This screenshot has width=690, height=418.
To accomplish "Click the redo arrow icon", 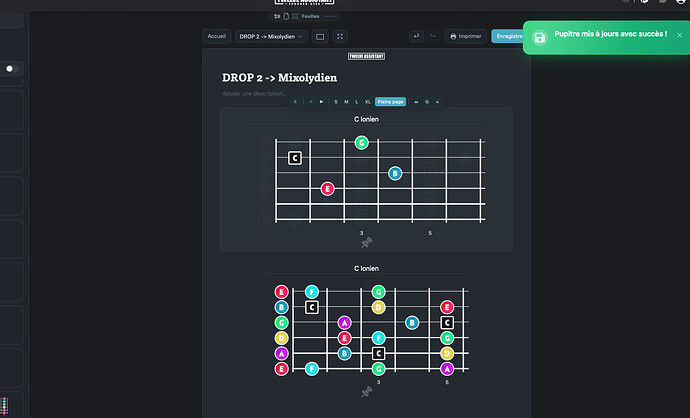I will 433,36.
